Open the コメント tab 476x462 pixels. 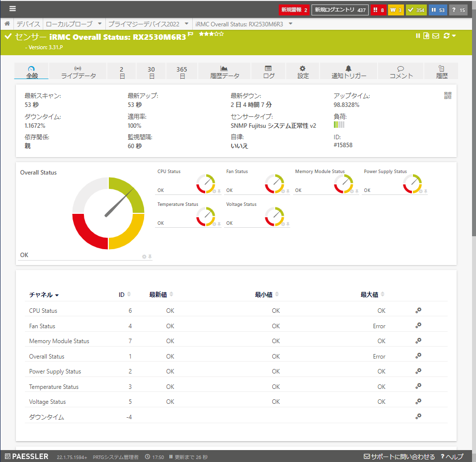[x=400, y=72]
